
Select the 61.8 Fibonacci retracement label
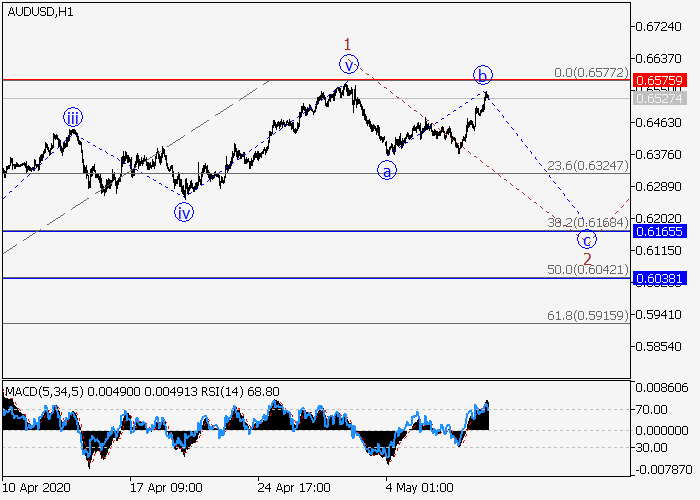[596, 315]
